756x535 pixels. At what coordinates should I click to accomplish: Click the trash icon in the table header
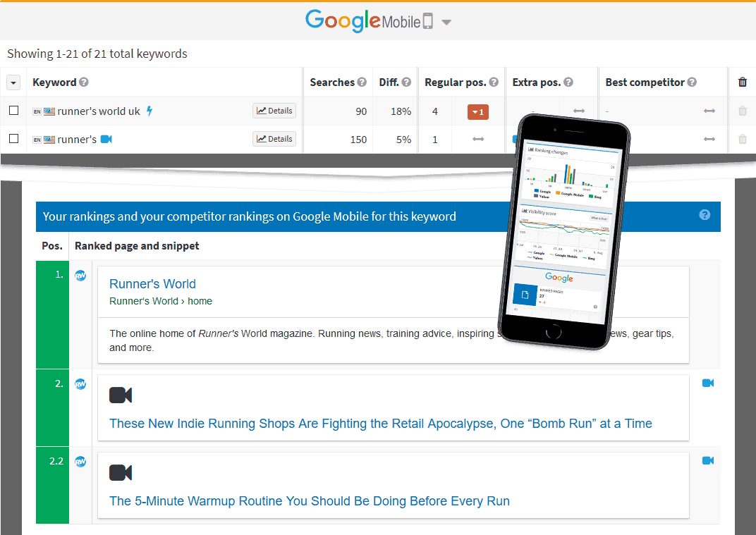pyautogui.click(x=742, y=82)
